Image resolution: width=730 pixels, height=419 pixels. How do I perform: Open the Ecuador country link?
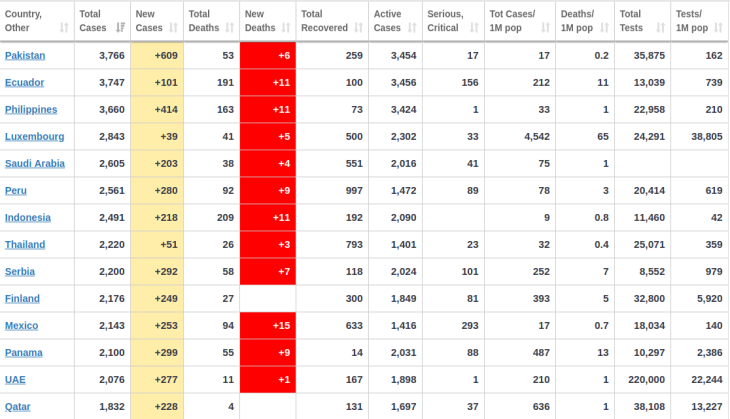click(x=24, y=82)
